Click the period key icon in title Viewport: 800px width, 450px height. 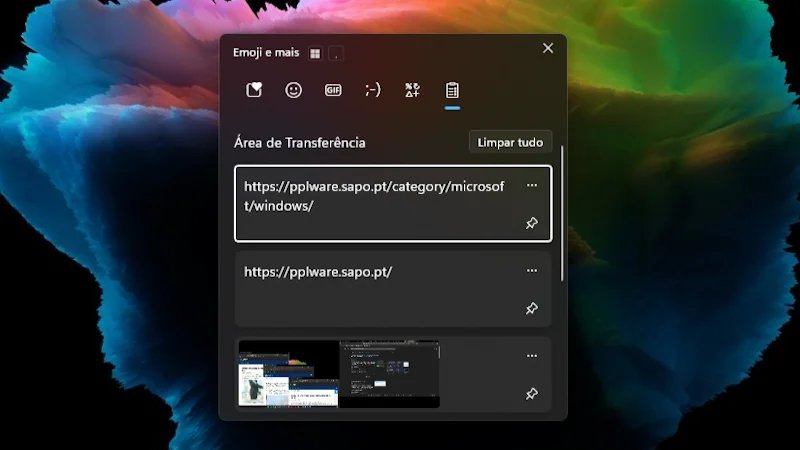pyautogui.click(x=336, y=53)
